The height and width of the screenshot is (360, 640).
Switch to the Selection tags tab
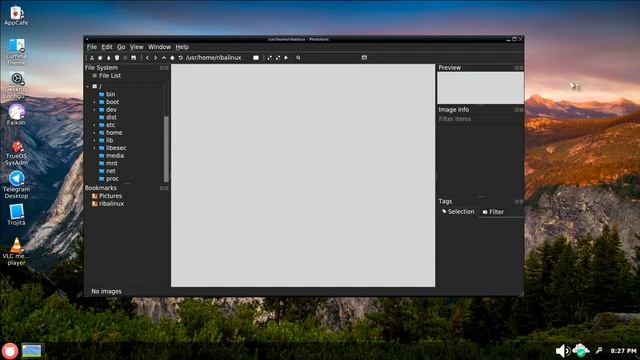(x=458, y=212)
